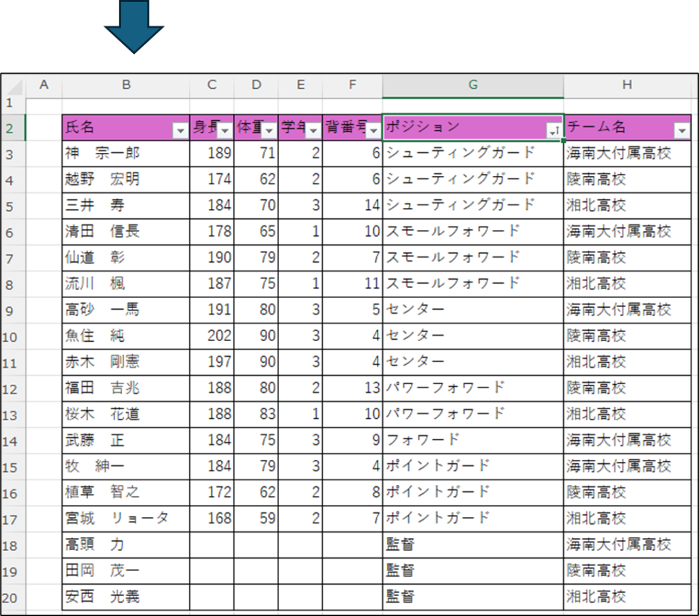Select the cell 田岡 茂一
The height and width of the screenshot is (616, 699).
126,570
